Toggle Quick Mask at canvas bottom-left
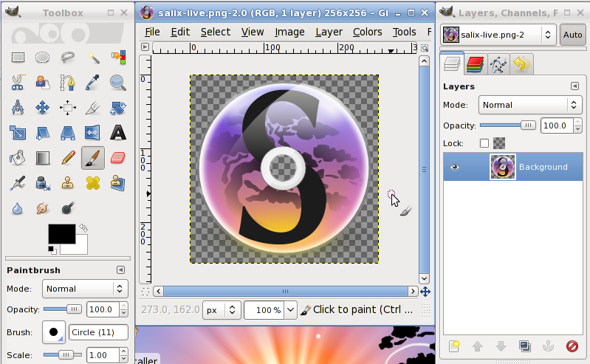590x364 pixels. [145, 292]
